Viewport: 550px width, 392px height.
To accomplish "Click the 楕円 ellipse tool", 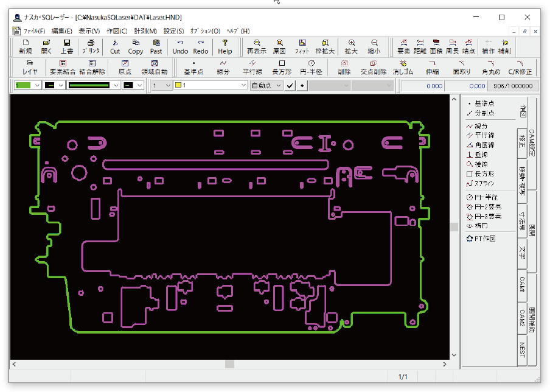I will [481, 225].
